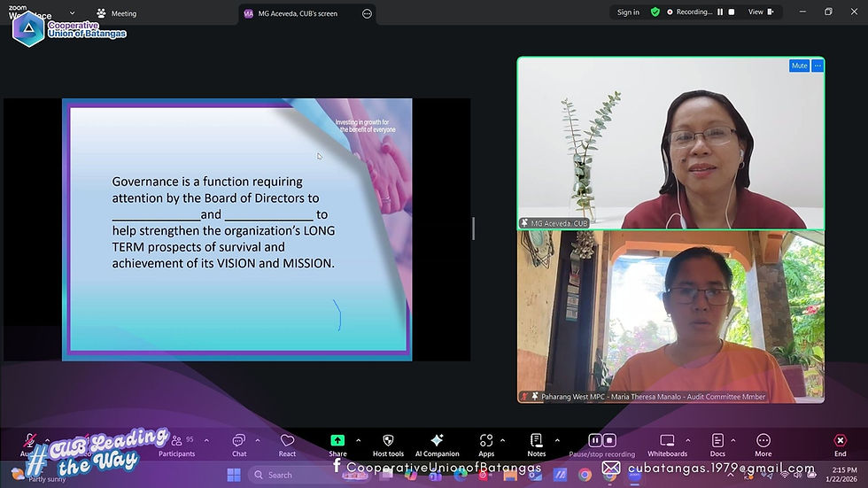Open Google Chrome in the taskbar
The image size is (868, 488).
(585, 475)
